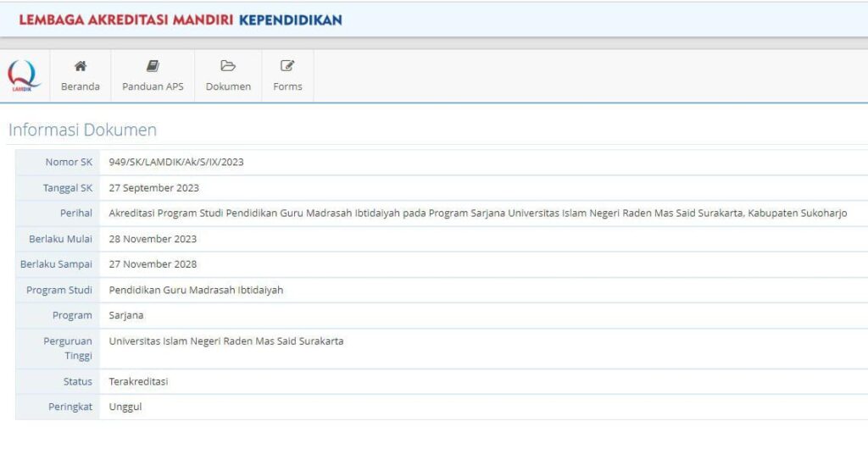Open the Panduan APS menu label
This screenshot has width=868, height=449.
153,86
